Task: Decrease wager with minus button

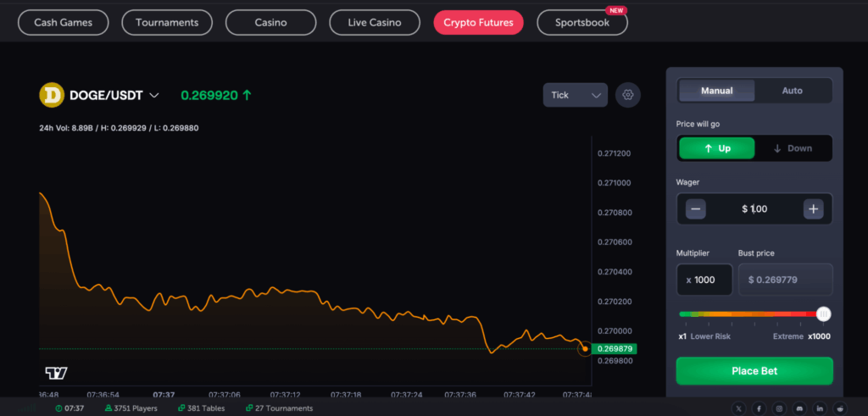Action: tap(696, 209)
